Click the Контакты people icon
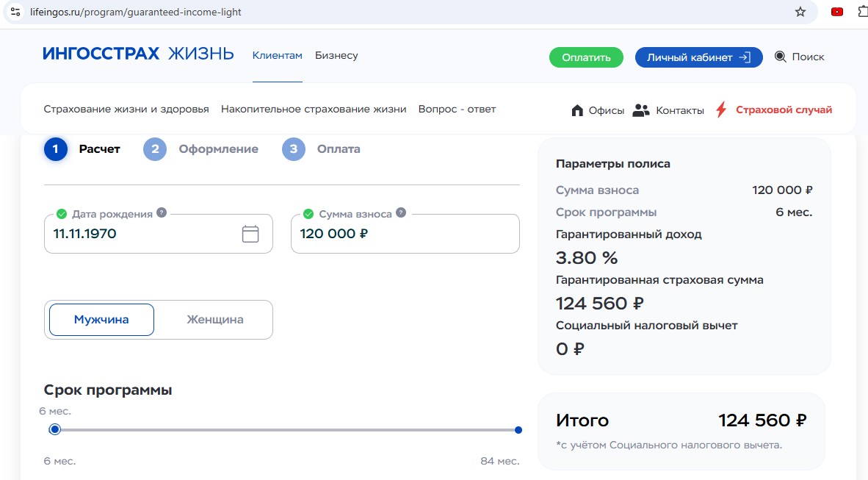The image size is (868, 480). [x=641, y=110]
